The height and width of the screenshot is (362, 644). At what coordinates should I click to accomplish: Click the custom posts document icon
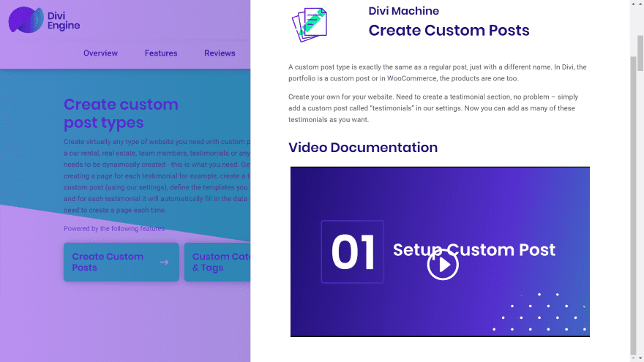tap(310, 25)
